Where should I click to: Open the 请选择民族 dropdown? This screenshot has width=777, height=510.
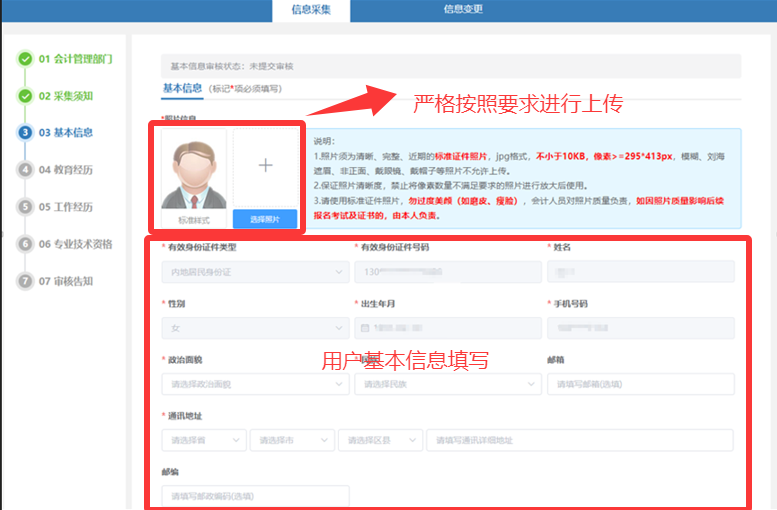448,384
